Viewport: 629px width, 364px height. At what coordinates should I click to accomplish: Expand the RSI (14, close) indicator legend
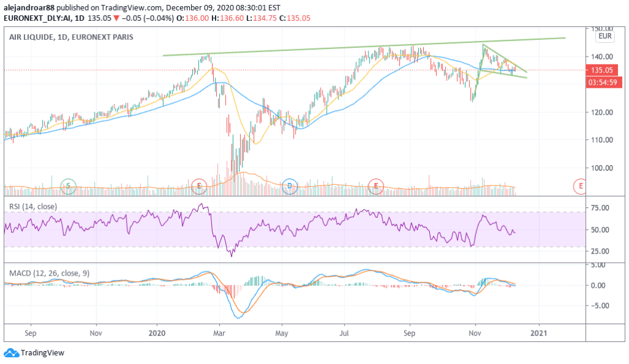tap(32, 207)
